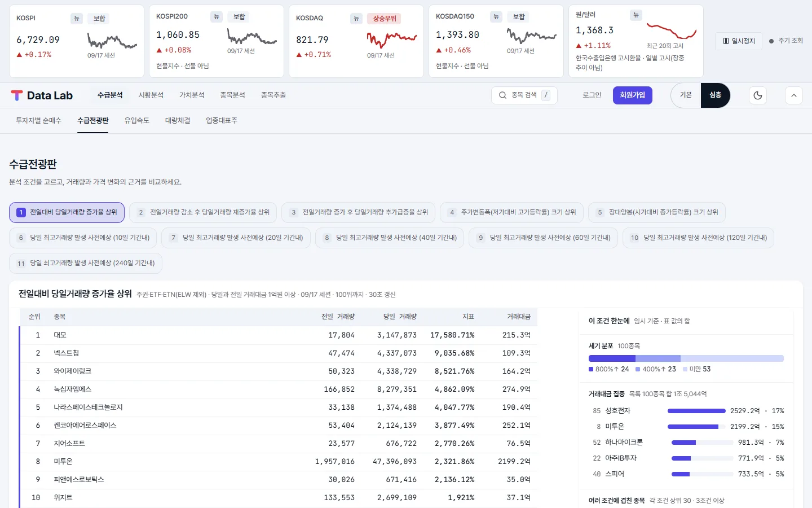Go to the 업종대표주 tab
The width and height of the screenshot is (812, 508).
click(222, 121)
